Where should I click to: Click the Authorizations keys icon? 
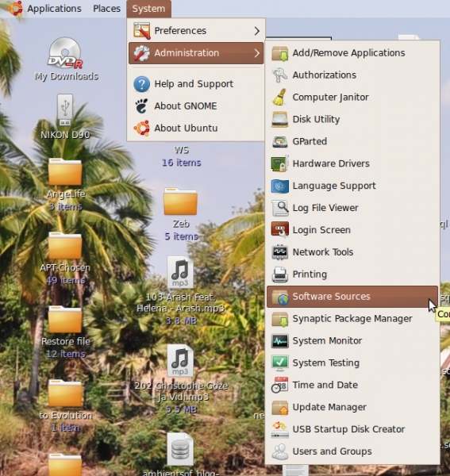(279, 75)
